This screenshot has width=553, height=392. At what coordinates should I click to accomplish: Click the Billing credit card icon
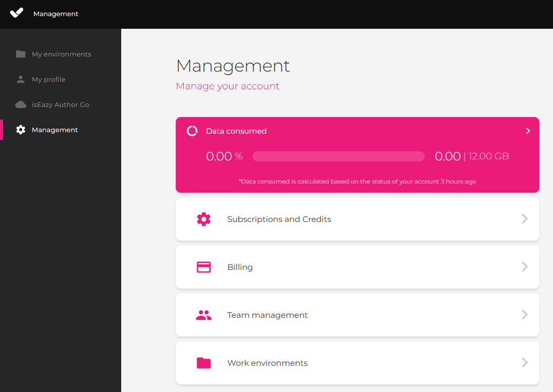coord(204,267)
